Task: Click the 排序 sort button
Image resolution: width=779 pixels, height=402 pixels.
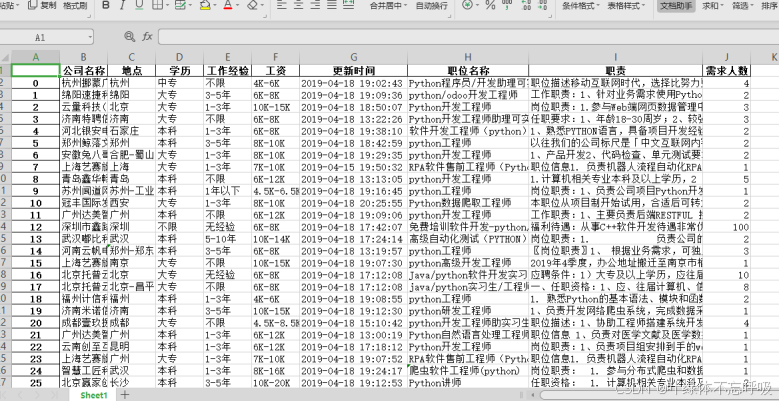Action: [769, 6]
